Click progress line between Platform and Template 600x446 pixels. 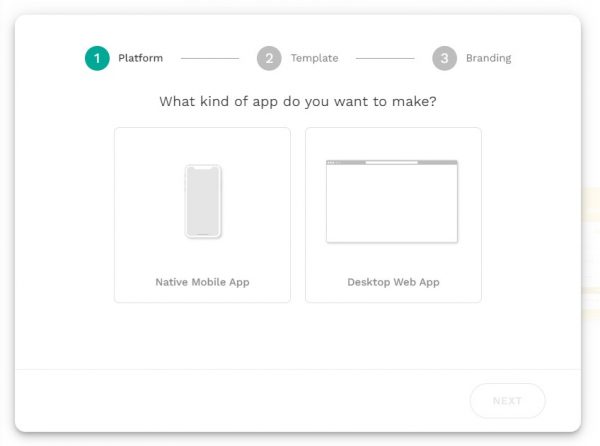210,58
